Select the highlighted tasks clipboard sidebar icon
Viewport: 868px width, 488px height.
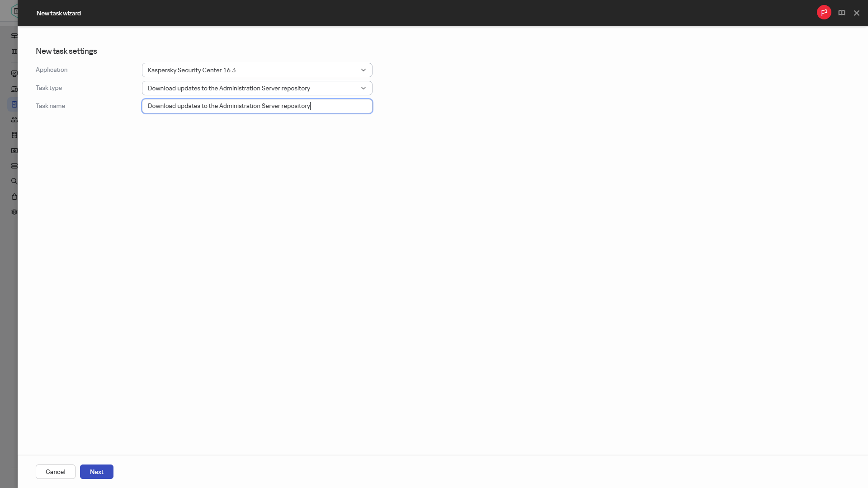click(x=14, y=104)
